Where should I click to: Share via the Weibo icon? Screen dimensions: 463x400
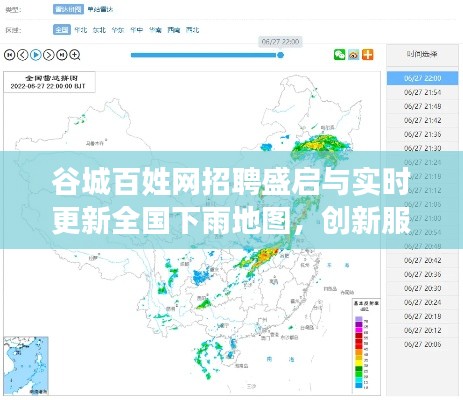354,54
